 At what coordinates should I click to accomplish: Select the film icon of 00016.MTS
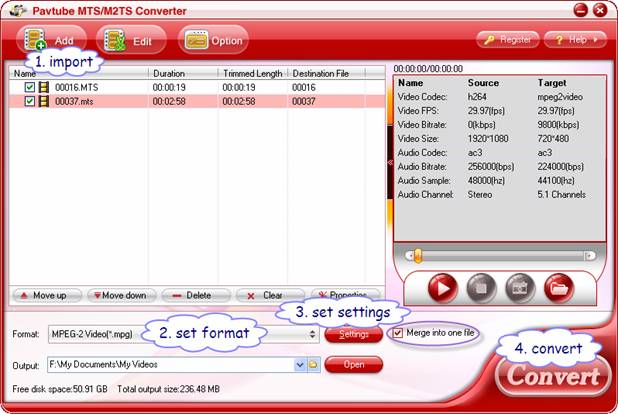(44, 87)
